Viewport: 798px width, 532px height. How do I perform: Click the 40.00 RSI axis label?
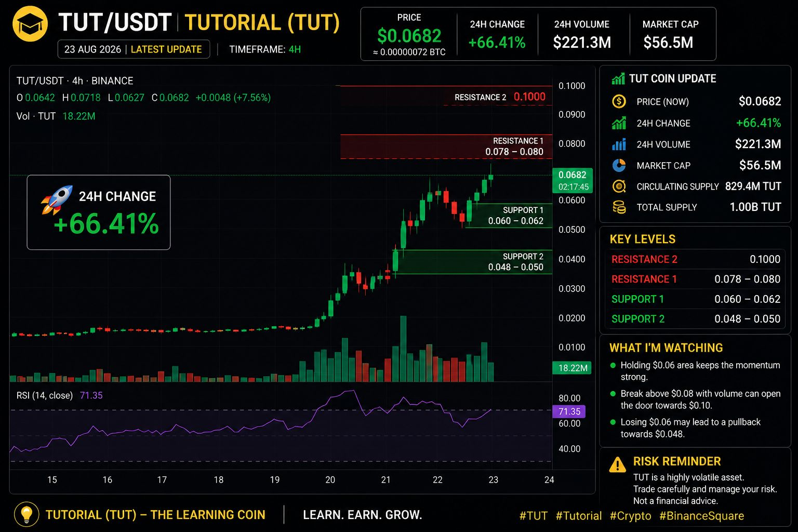click(569, 448)
